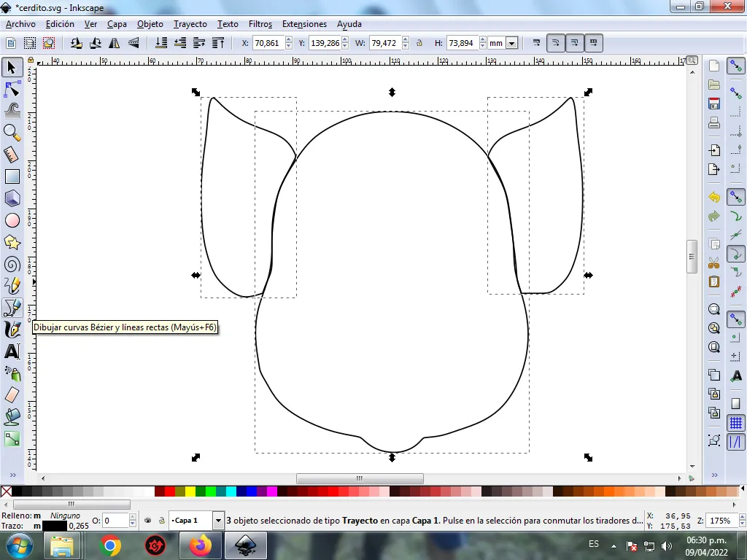Toggle the width/height lock ratio

click(419, 43)
